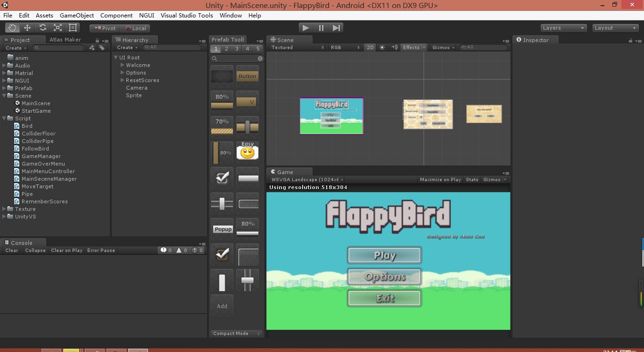This screenshot has width=644, height=352.
Task: Click the Play button to run game
Action: click(x=306, y=28)
